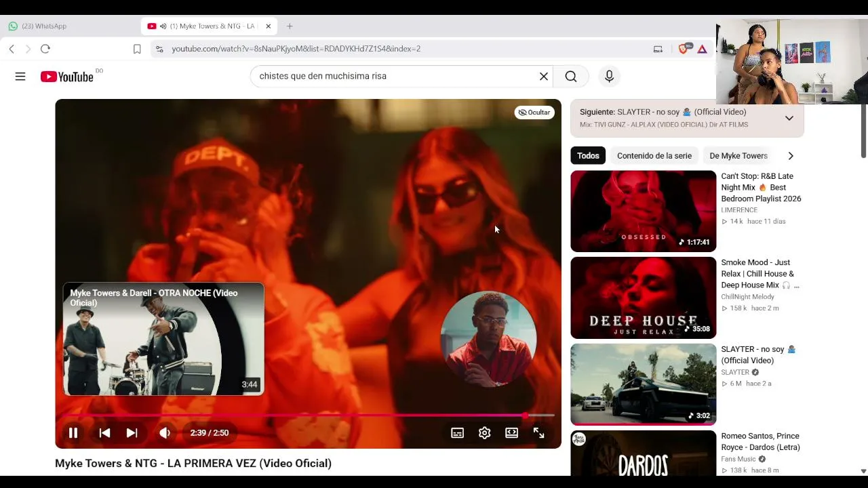Reload the YouTube page
Screen dimensions: 868x488
tap(45, 49)
